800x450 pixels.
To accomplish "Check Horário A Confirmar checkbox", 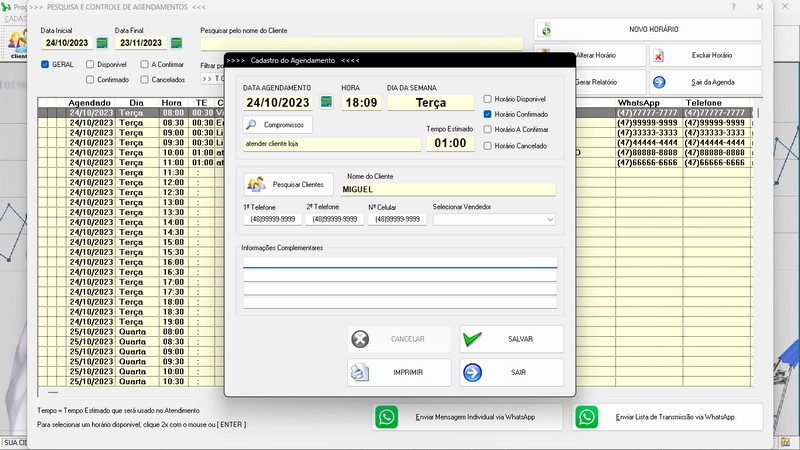I will (488, 130).
